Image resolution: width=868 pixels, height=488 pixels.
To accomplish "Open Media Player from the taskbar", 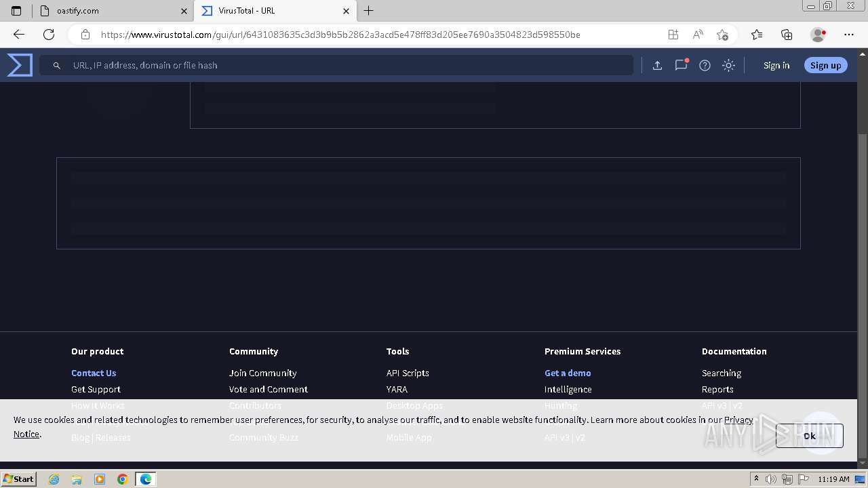I will (x=100, y=479).
